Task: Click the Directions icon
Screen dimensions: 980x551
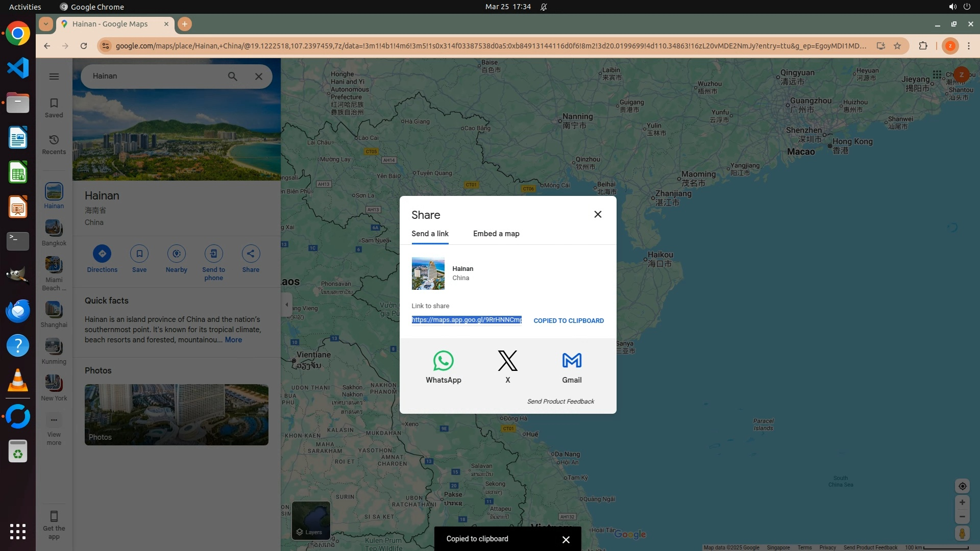Action: tap(102, 254)
